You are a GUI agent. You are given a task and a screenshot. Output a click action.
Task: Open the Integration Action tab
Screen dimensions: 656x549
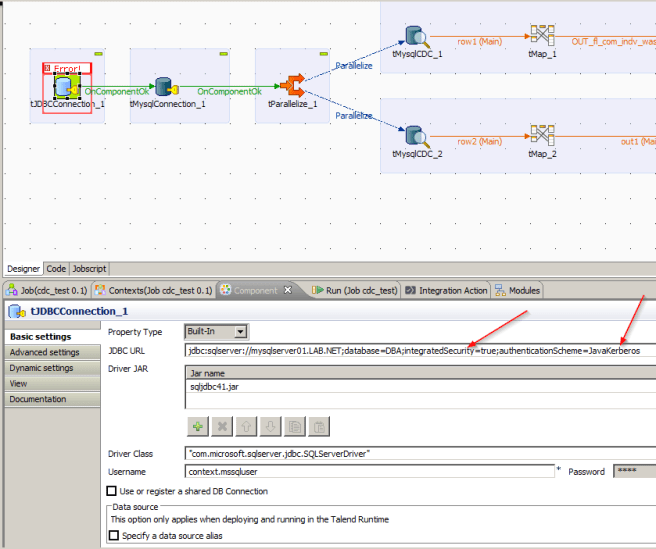coord(446,290)
